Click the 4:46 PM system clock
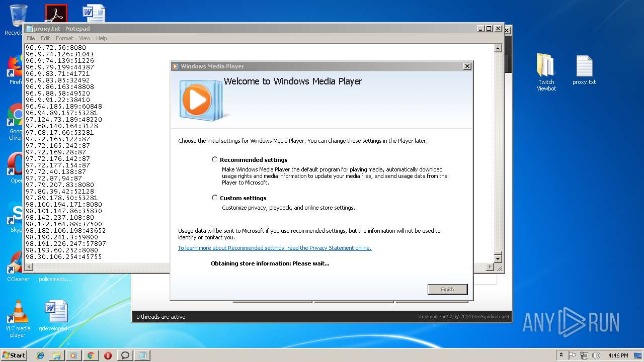This screenshot has width=644, height=362. (x=618, y=355)
